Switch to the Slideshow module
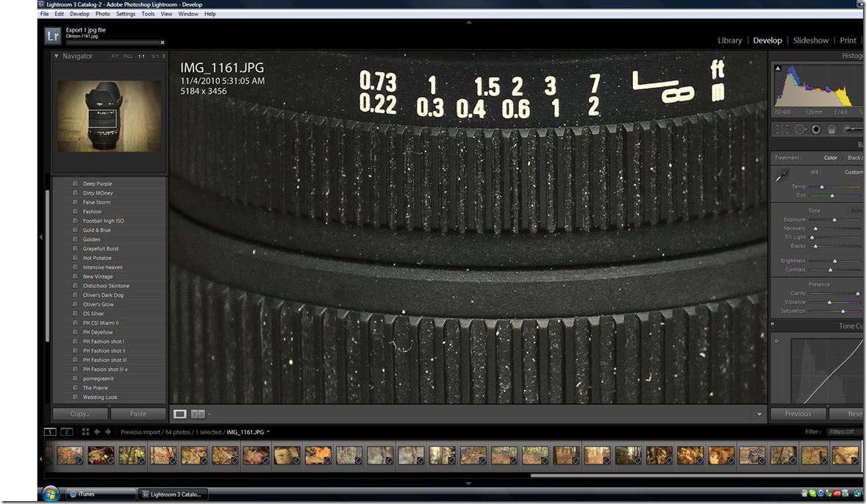The image size is (866, 504). [x=811, y=40]
